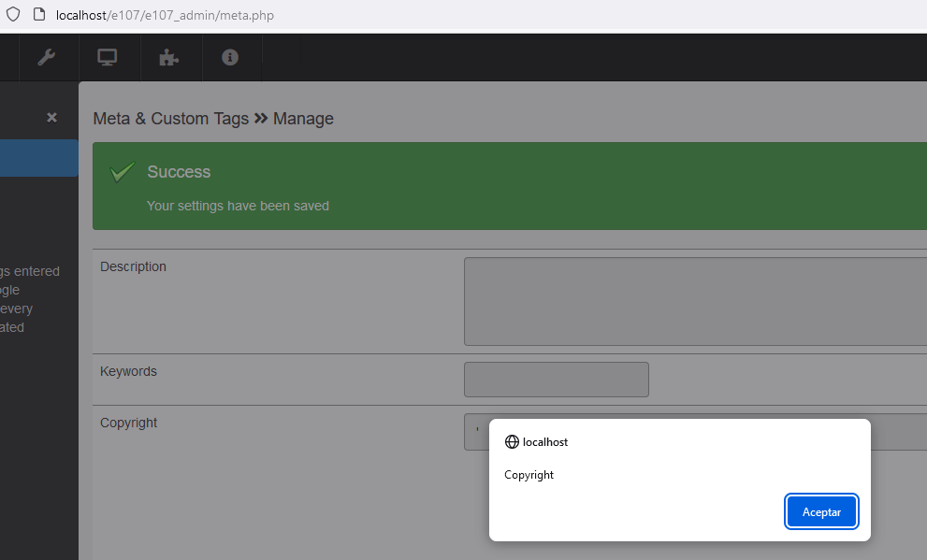
Task: Click the shield icon in the address bar
Action: 11,15
